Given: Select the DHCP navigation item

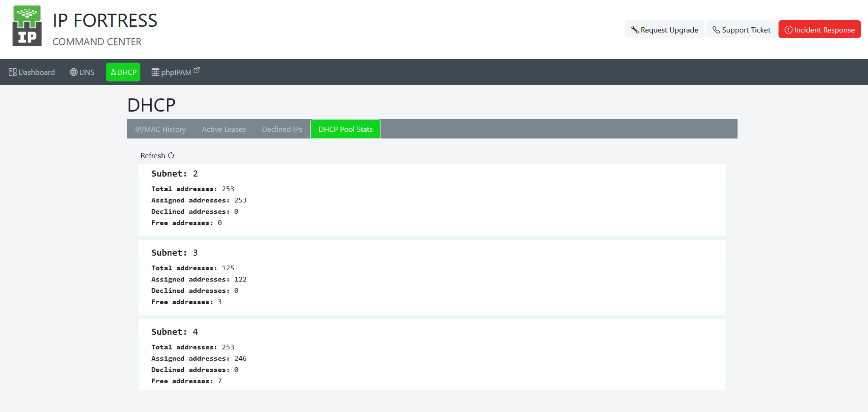Looking at the screenshot, I should 123,72.
